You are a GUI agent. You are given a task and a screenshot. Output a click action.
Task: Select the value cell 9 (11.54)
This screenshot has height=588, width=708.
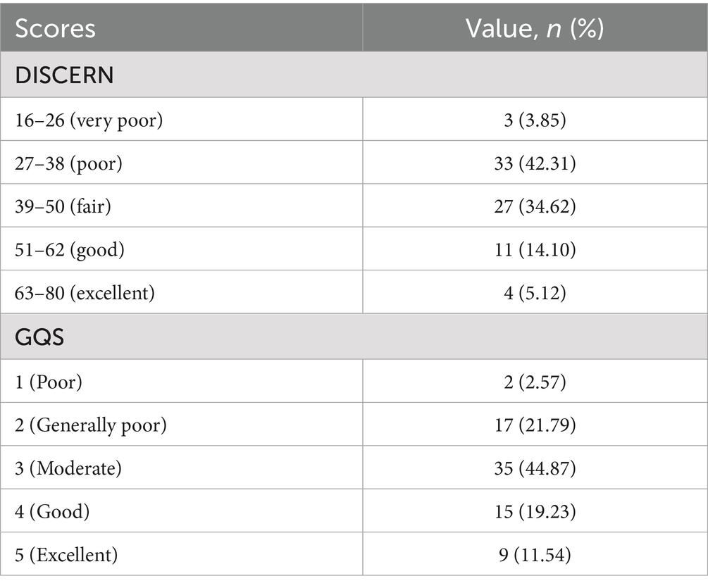[x=535, y=555]
